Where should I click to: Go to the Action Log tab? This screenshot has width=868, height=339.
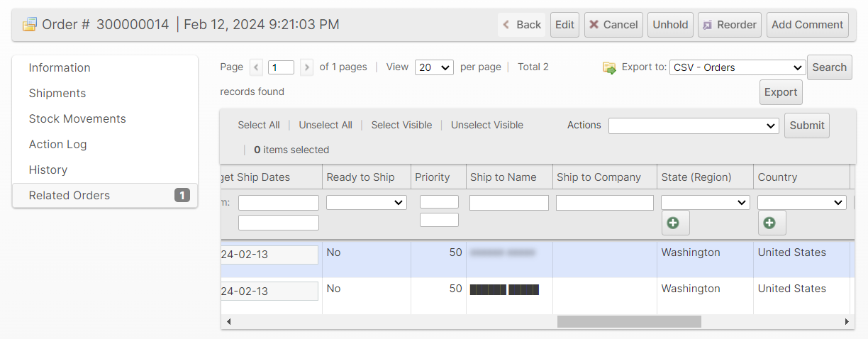click(57, 145)
